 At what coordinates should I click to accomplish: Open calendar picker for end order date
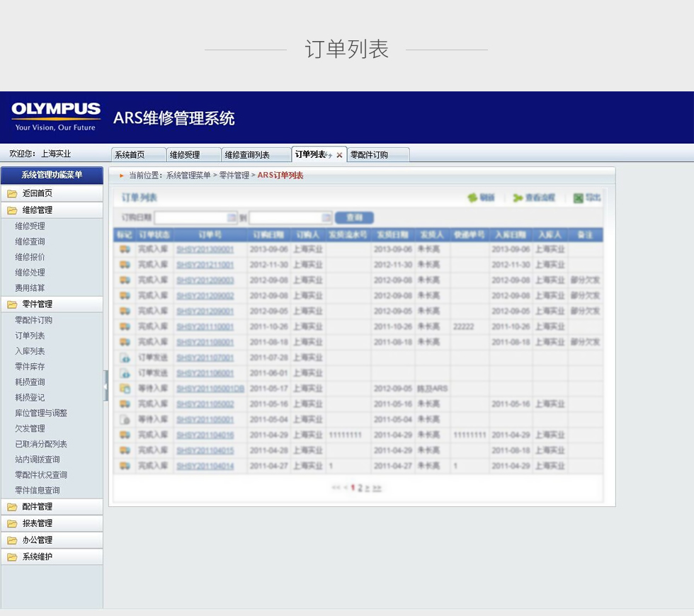[326, 218]
